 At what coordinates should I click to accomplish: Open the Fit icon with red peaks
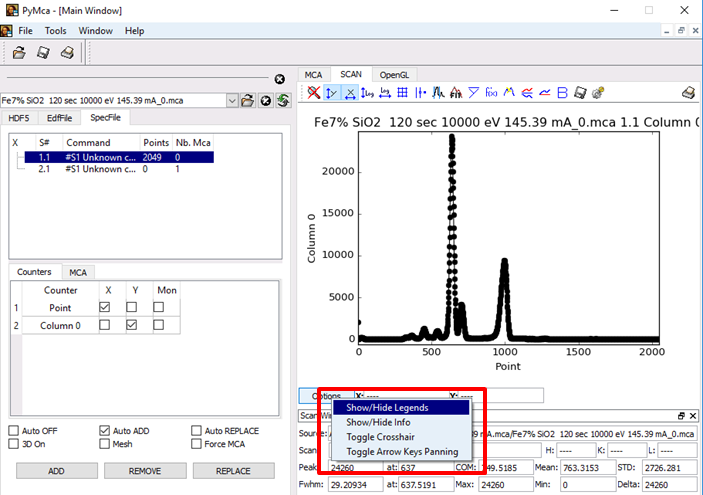456,93
